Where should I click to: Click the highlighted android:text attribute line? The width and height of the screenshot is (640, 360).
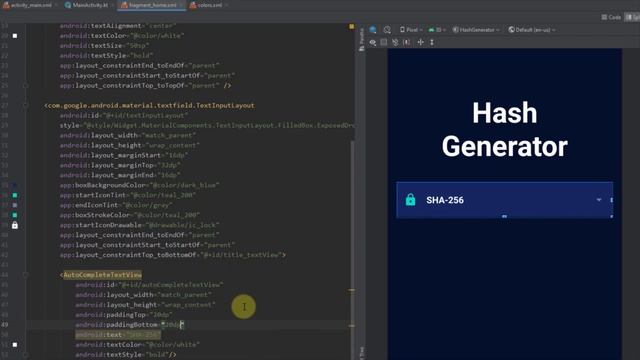tap(118, 335)
